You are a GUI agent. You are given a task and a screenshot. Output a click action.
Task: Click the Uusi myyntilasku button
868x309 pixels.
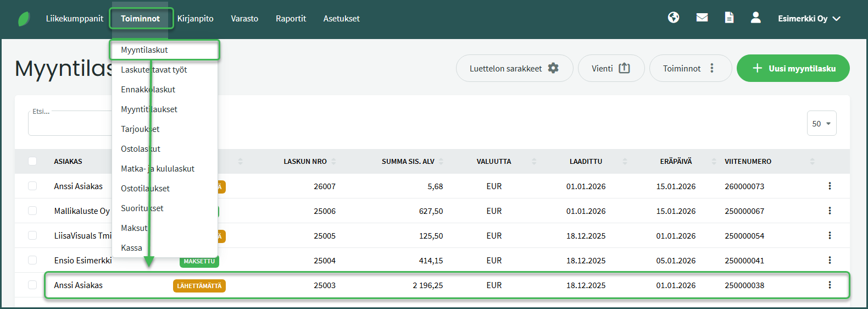793,69
